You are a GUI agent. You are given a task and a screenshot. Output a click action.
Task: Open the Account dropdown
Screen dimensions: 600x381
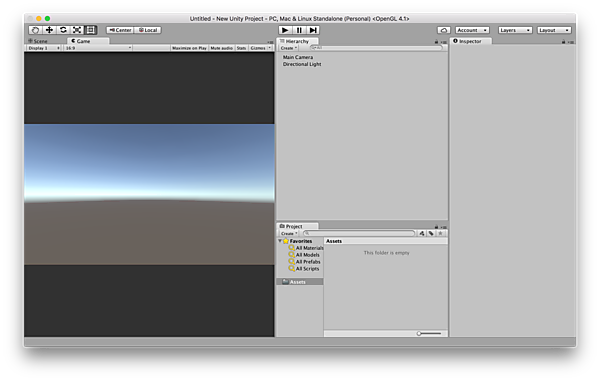472,30
